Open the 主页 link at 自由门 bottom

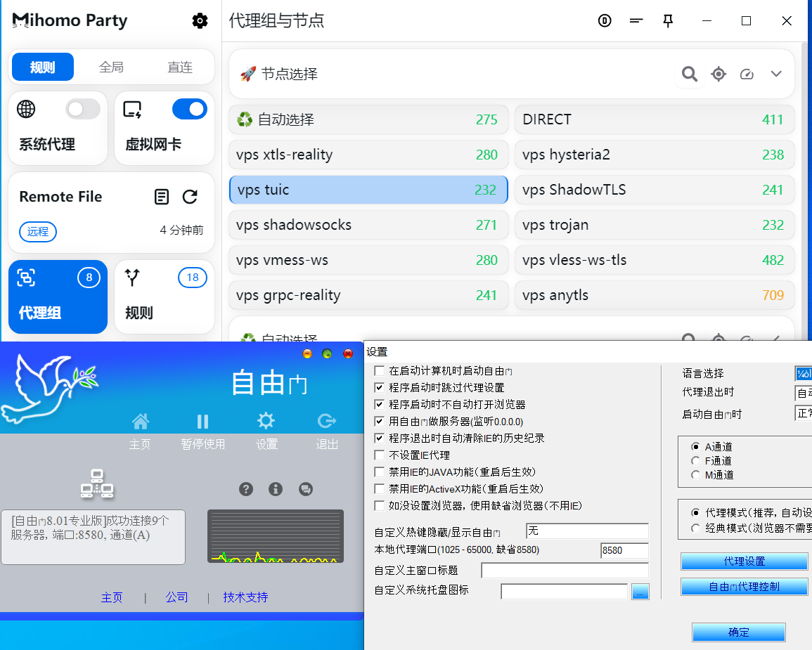tap(112, 598)
